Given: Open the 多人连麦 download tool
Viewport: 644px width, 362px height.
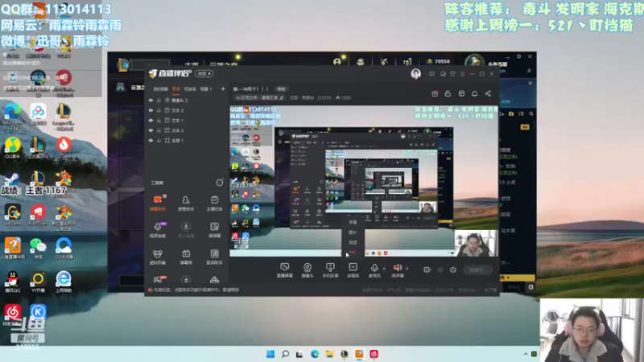Looking at the screenshot, I should [186, 230].
